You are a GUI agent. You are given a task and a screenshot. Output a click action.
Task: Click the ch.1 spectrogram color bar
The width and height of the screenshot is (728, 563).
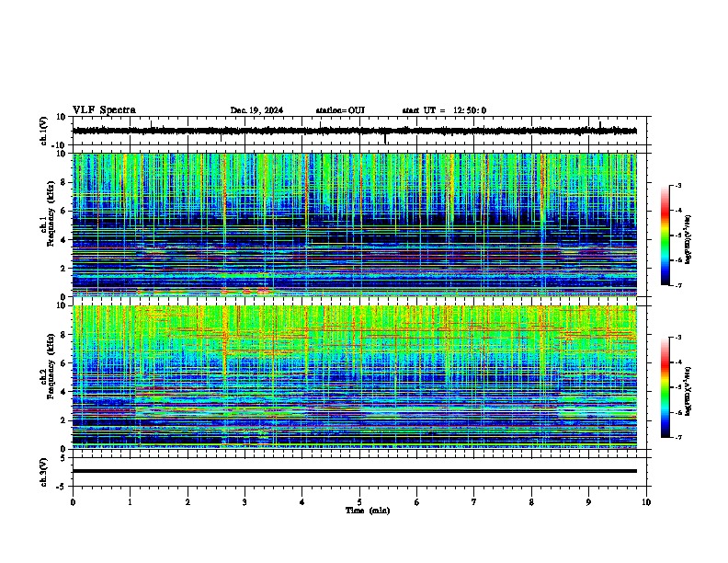click(665, 236)
